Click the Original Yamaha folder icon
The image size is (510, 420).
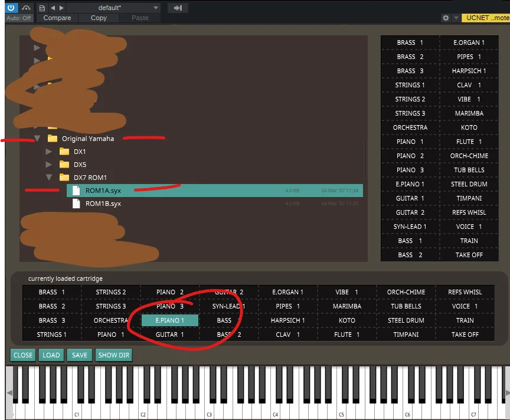tap(53, 139)
